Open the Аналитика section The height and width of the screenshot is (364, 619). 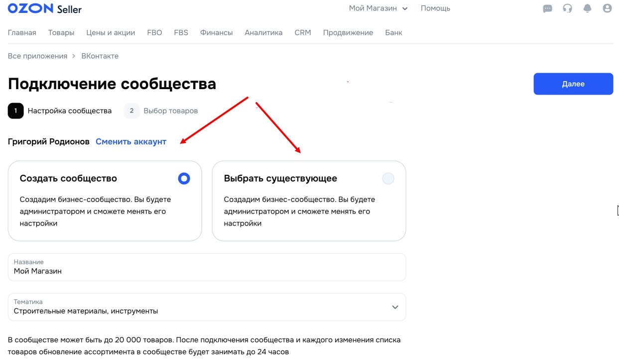point(263,32)
